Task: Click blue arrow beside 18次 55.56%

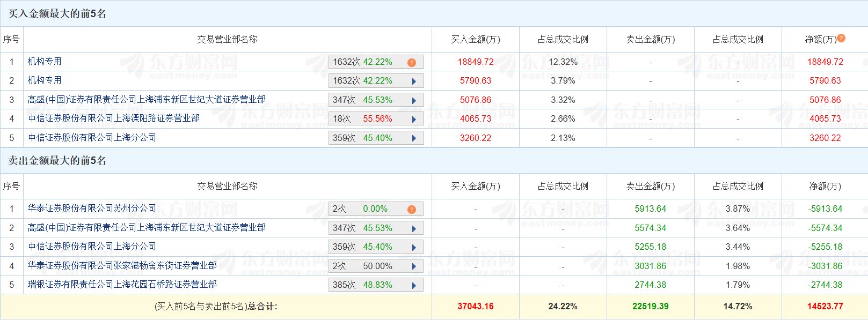Action: (414, 120)
